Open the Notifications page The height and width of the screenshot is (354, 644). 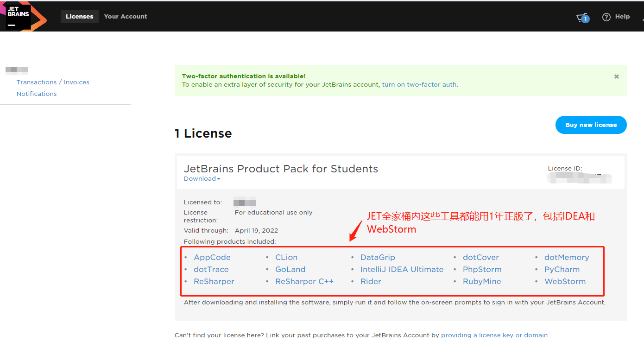point(36,94)
